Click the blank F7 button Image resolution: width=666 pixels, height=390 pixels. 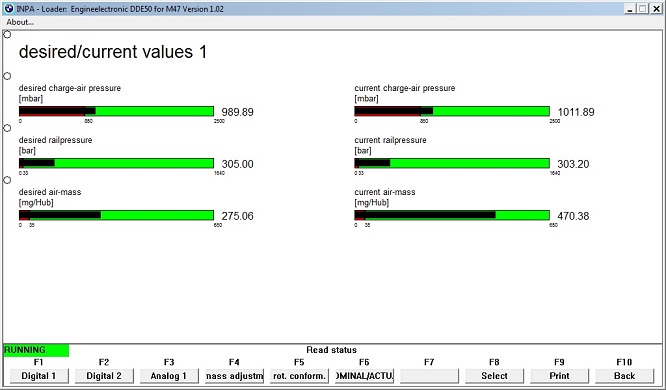point(429,376)
